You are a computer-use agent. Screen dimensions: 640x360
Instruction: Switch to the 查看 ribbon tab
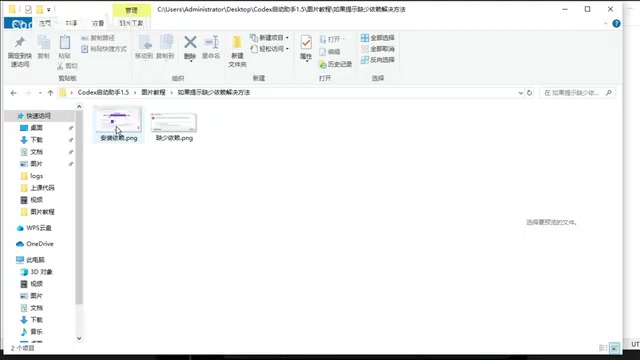[98, 23]
